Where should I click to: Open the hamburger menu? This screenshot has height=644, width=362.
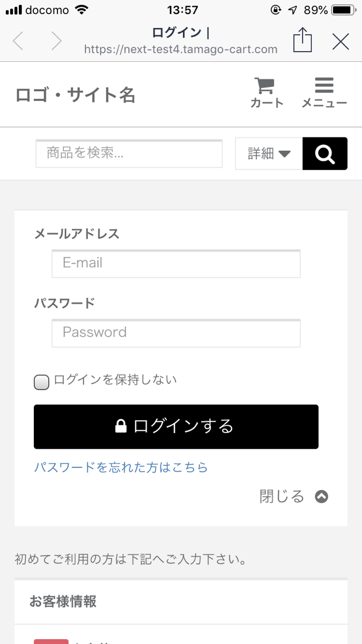tap(324, 85)
